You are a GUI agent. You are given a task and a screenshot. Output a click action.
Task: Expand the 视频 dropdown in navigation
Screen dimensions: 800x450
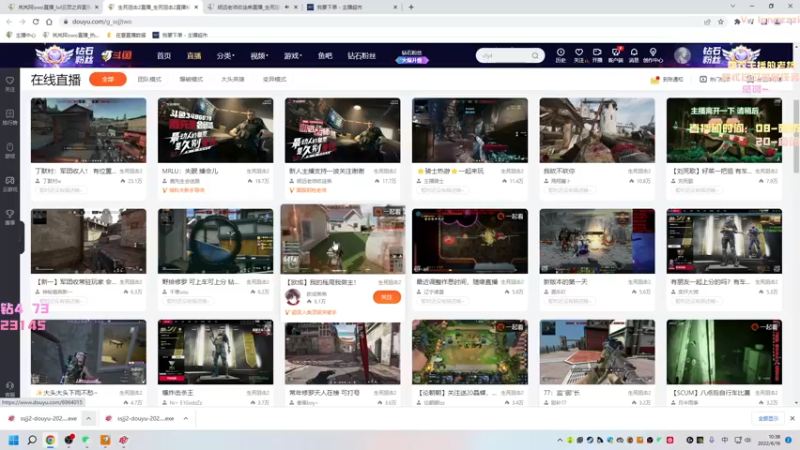259,56
